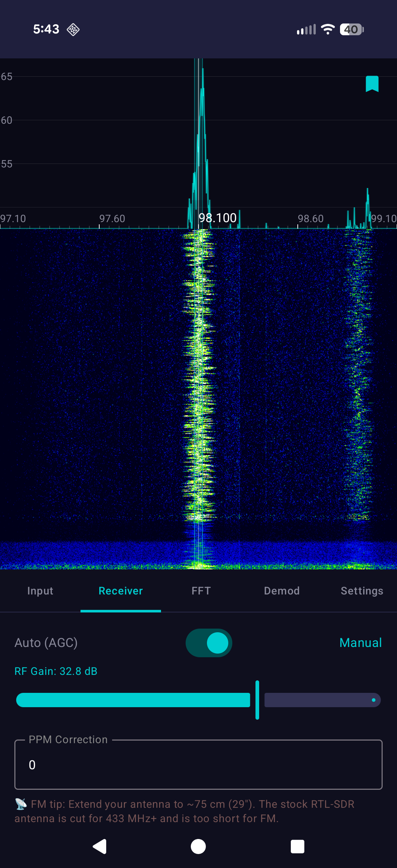Viewport: 397px width, 868px height.
Task: Focus the PPM Correction input field
Action: pyautogui.click(x=198, y=765)
